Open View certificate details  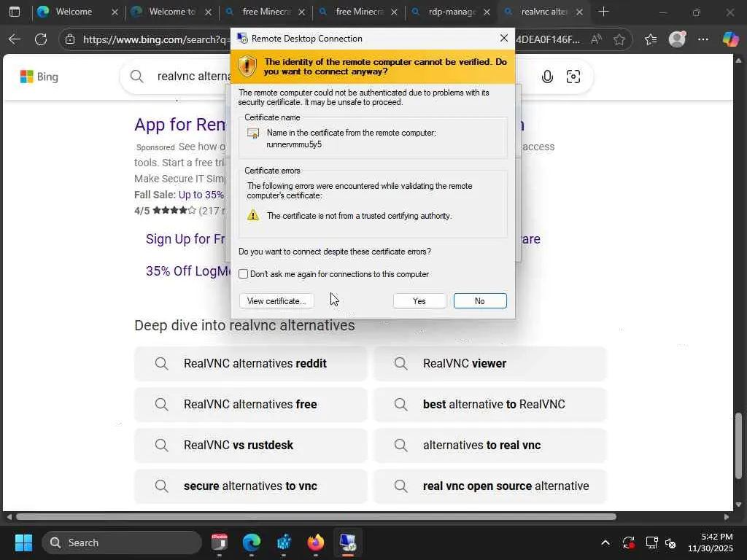click(276, 301)
